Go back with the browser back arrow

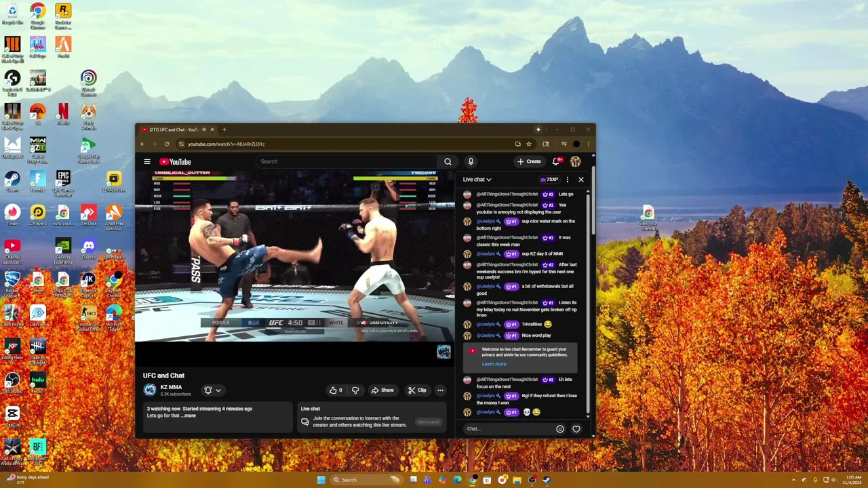pos(142,144)
